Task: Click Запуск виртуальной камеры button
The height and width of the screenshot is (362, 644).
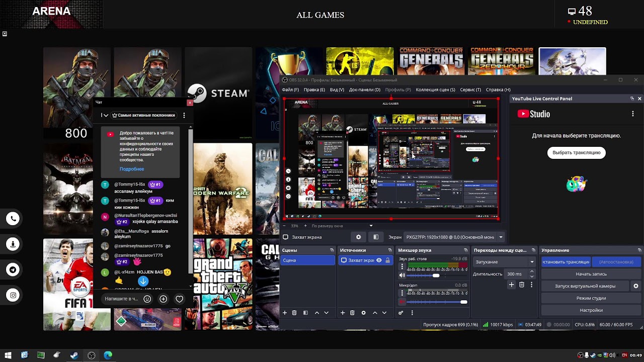Action: click(x=585, y=286)
